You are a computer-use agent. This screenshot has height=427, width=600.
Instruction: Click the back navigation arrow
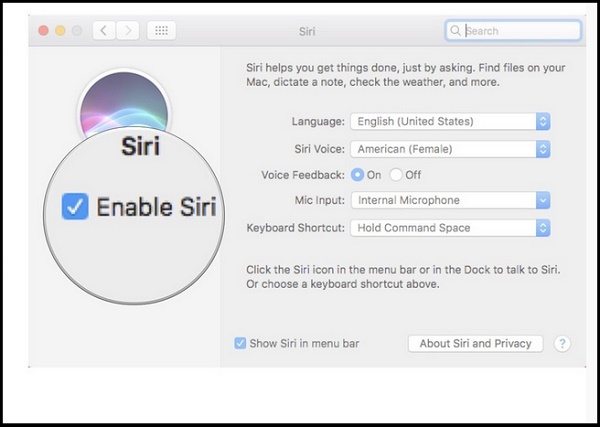pyautogui.click(x=104, y=31)
